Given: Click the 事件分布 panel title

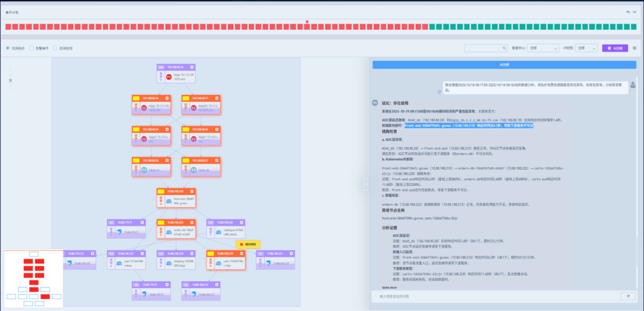Looking at the screenshot, I should [12, 13].
